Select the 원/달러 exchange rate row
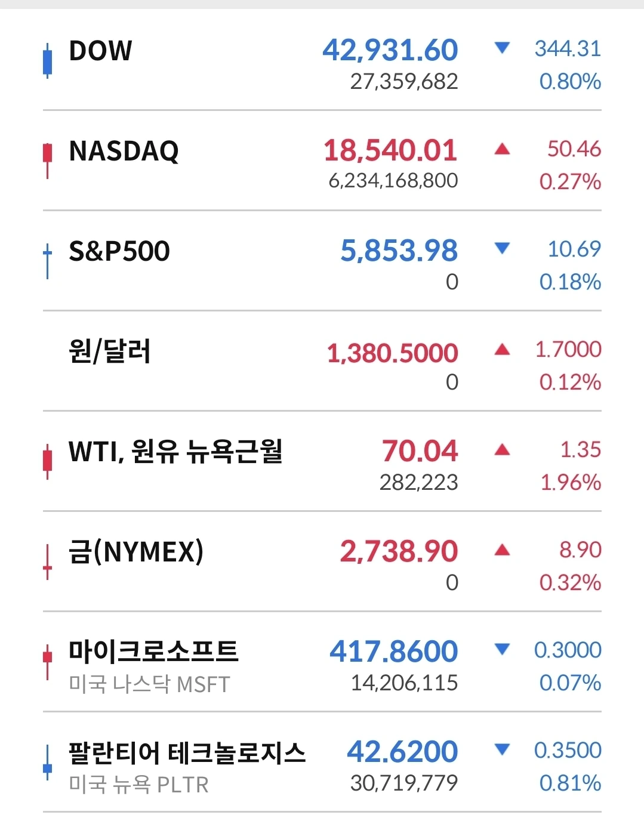The image size is (644, 824). 322,361
